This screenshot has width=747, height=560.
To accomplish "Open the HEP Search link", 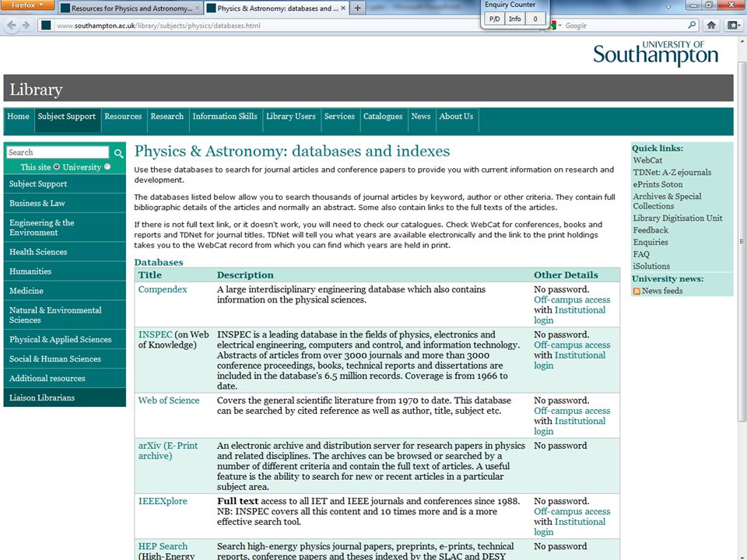I will pos(163,547).
